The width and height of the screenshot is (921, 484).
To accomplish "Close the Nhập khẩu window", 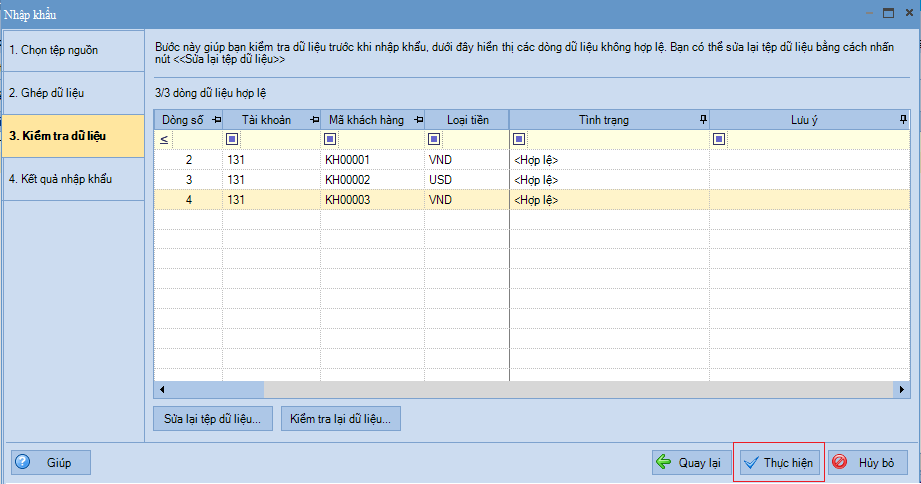I will 909,12.
